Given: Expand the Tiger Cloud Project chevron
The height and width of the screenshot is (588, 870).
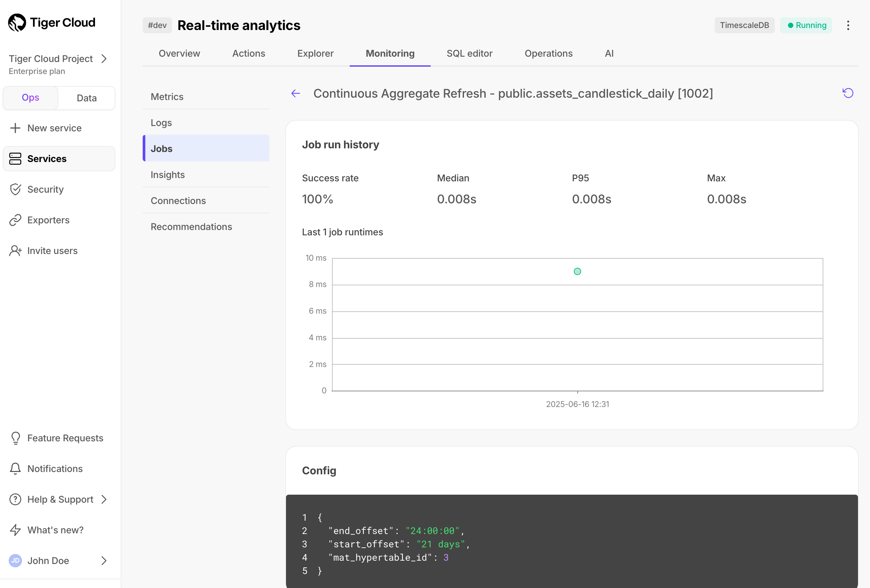Looking at the screenshot, I should click(104, 59).
